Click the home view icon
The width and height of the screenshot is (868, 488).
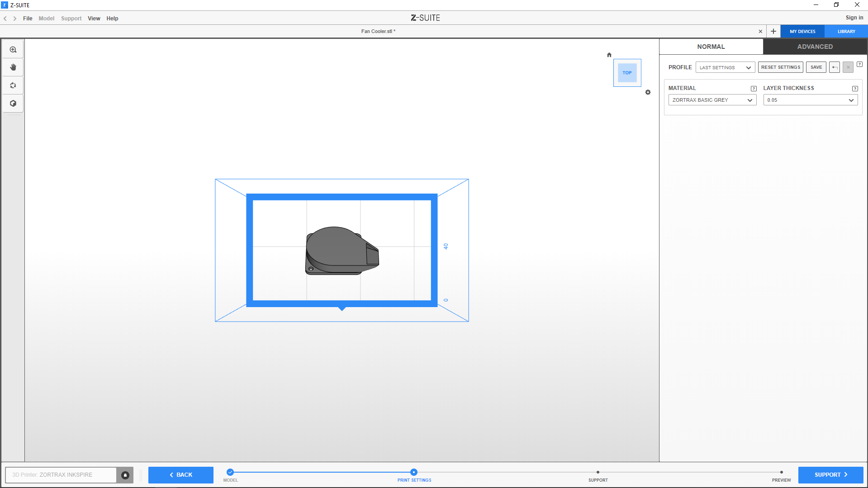tap(609, 55)
